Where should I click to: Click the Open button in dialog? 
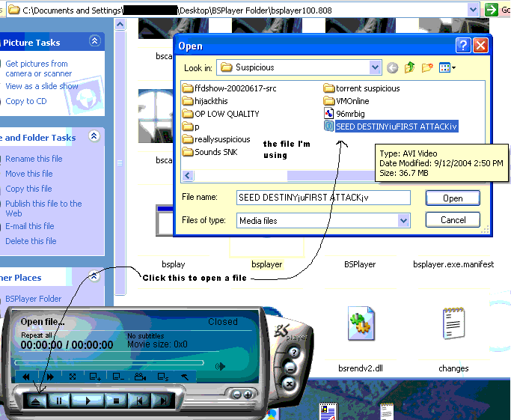pos(453,198)
